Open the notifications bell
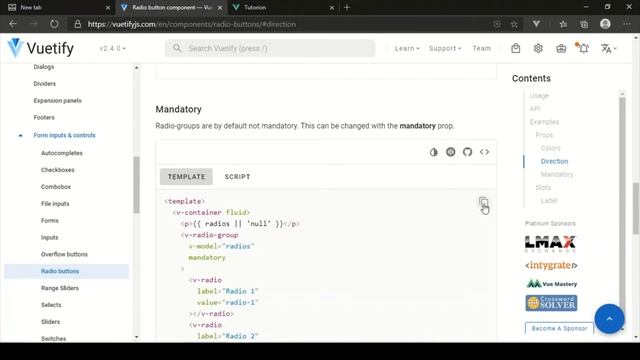Viewport: 640px width, 360px height. click(x=583, y=48)
